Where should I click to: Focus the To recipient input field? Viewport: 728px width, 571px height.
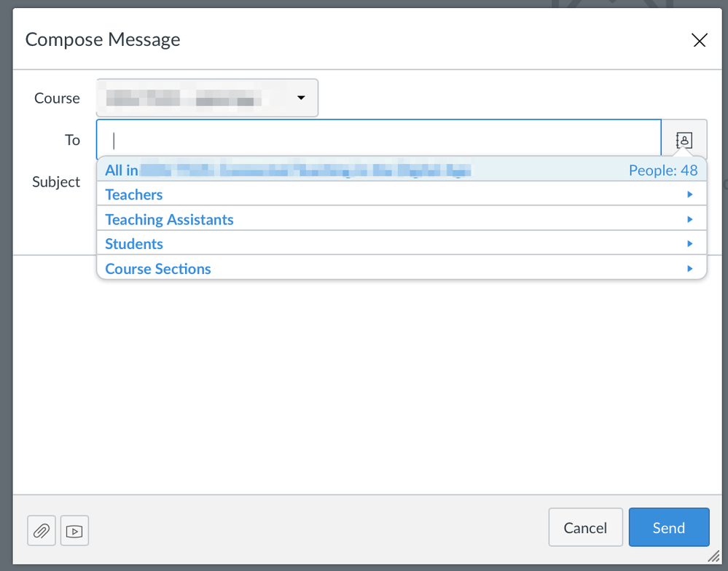point(379,140)
